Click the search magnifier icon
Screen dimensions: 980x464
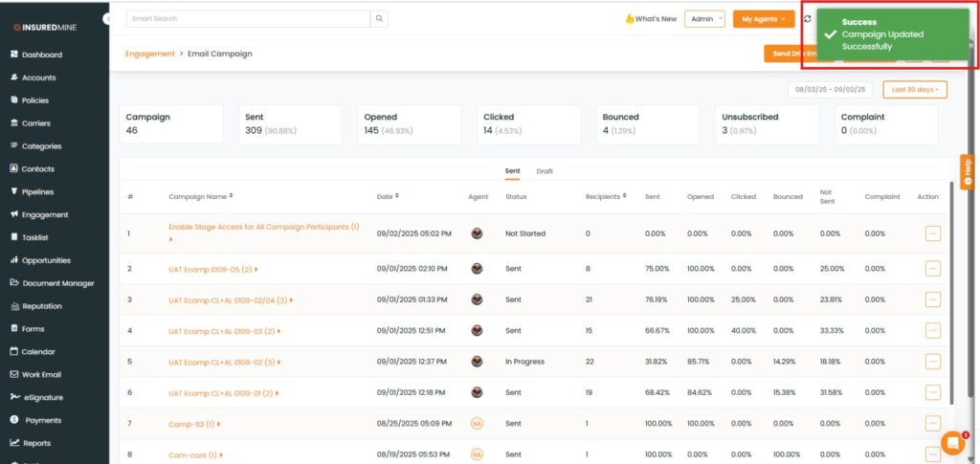[380, 18]
